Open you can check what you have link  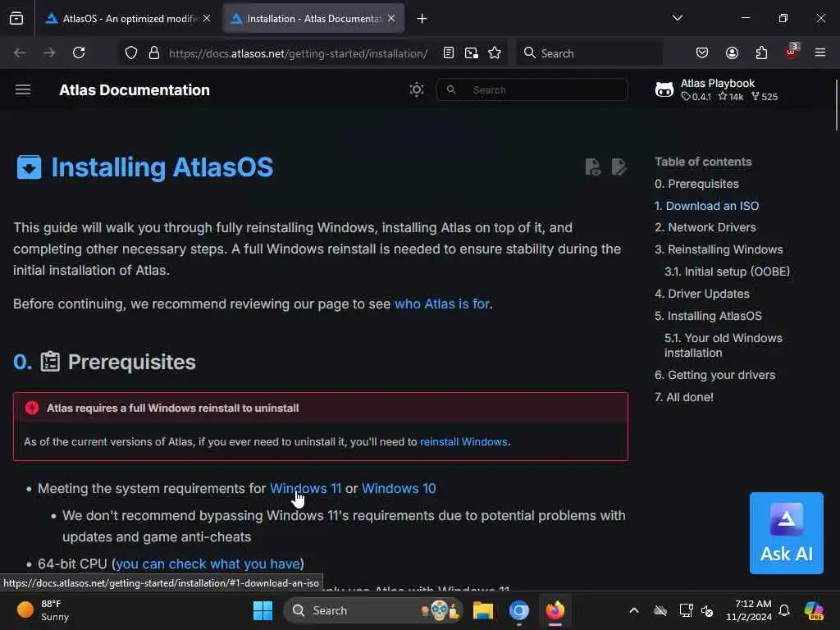[208, 564]
